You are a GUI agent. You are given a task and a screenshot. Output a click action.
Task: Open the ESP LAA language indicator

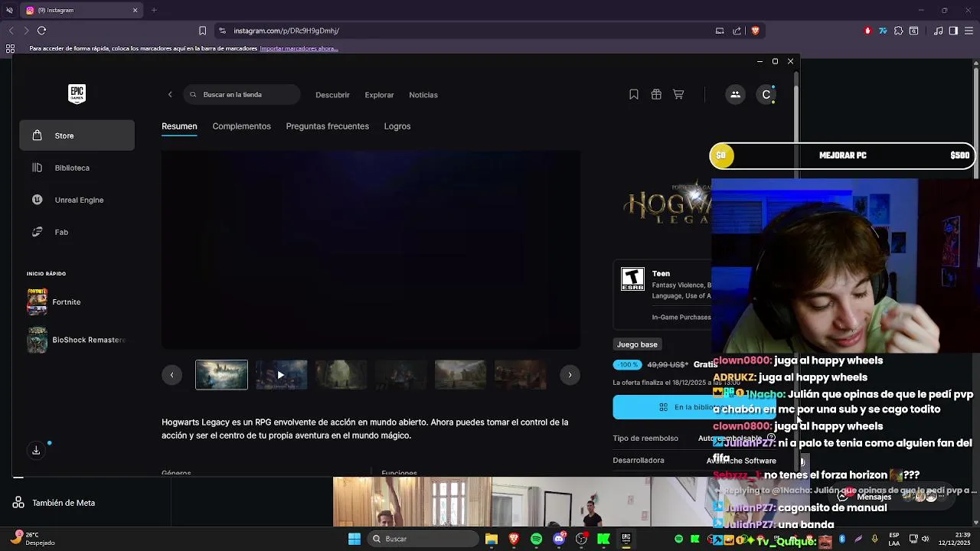point(894,539)
